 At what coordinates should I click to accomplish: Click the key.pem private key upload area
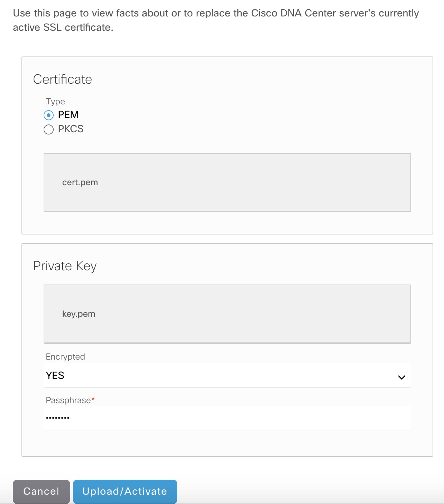pos(227,314)
